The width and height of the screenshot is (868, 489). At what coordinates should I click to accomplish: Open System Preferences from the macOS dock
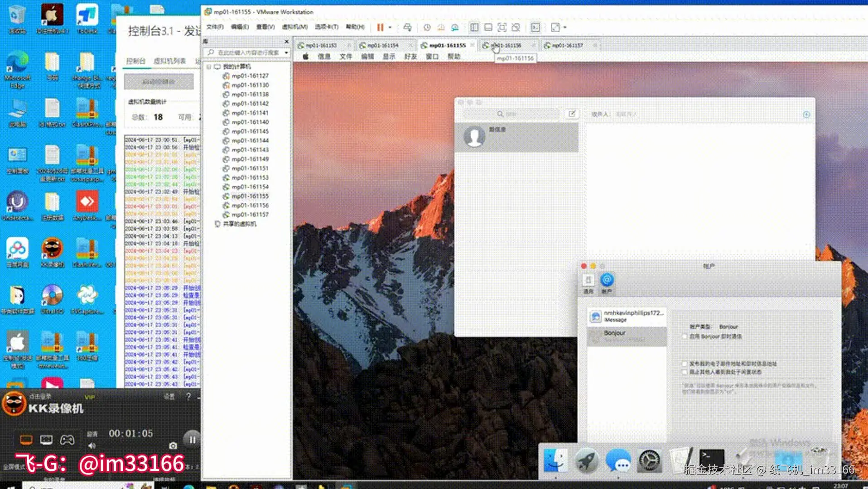650,461
